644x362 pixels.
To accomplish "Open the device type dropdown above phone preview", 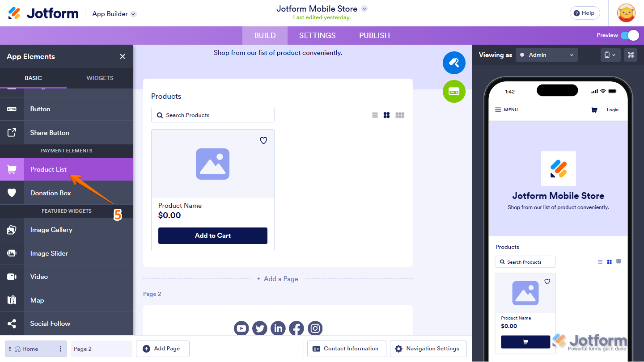I will click(610, 55).
